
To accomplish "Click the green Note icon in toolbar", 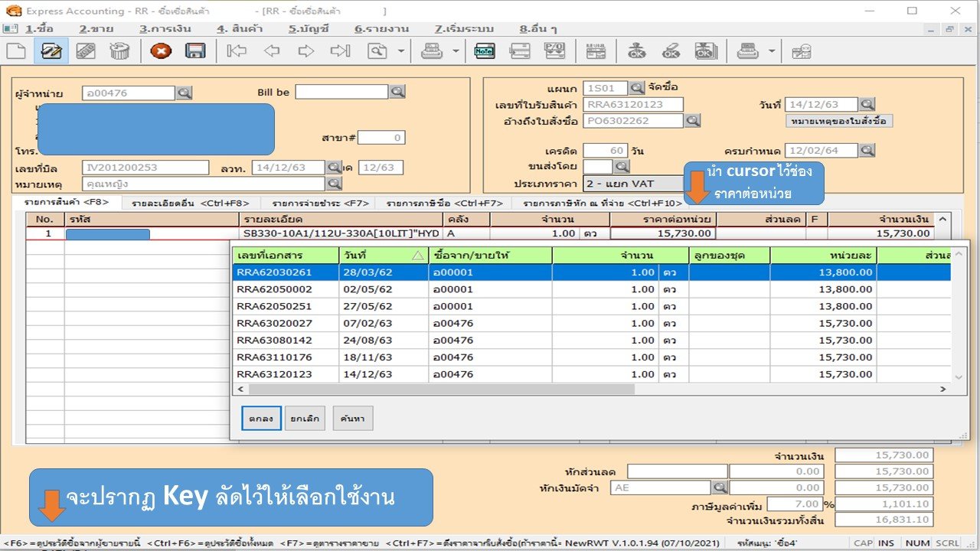I will point(484,51).
